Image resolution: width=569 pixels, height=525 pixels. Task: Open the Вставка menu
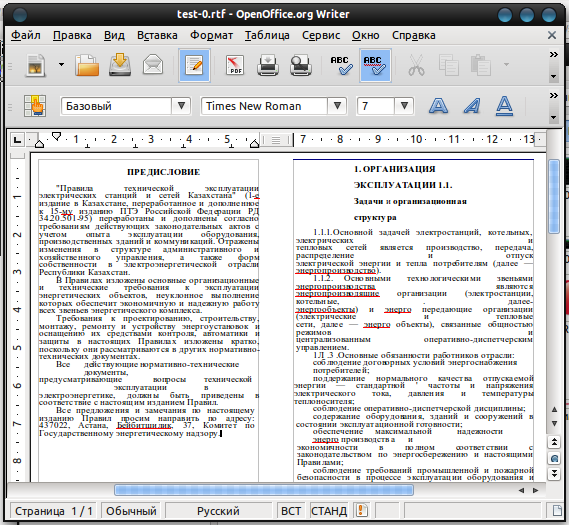(x=157, y=35)
